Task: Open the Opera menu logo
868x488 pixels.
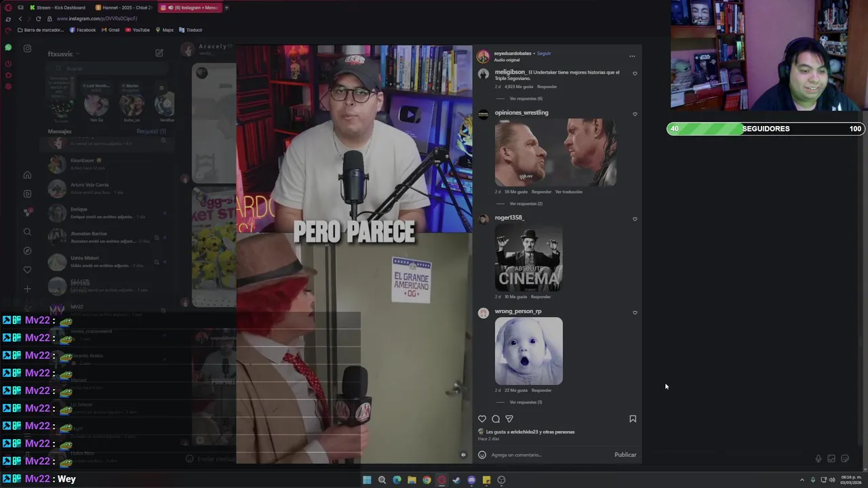Action: 8,7
